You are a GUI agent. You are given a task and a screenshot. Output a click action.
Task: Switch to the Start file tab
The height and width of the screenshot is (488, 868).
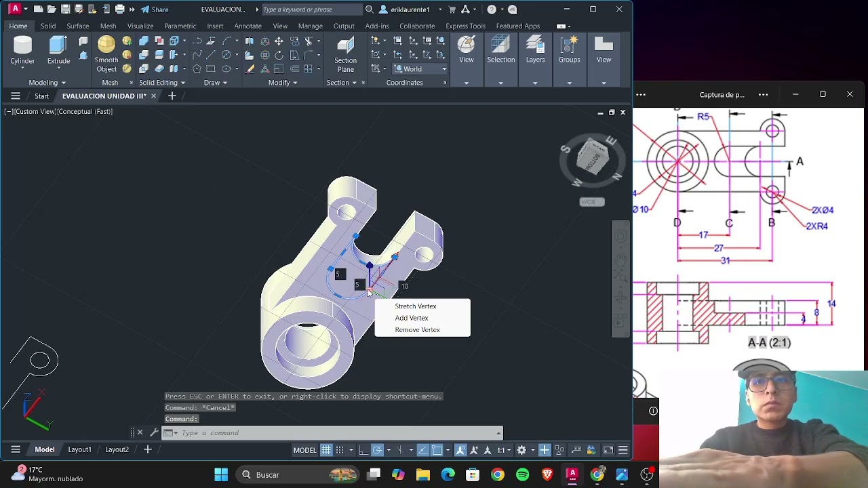click(42, 96)
